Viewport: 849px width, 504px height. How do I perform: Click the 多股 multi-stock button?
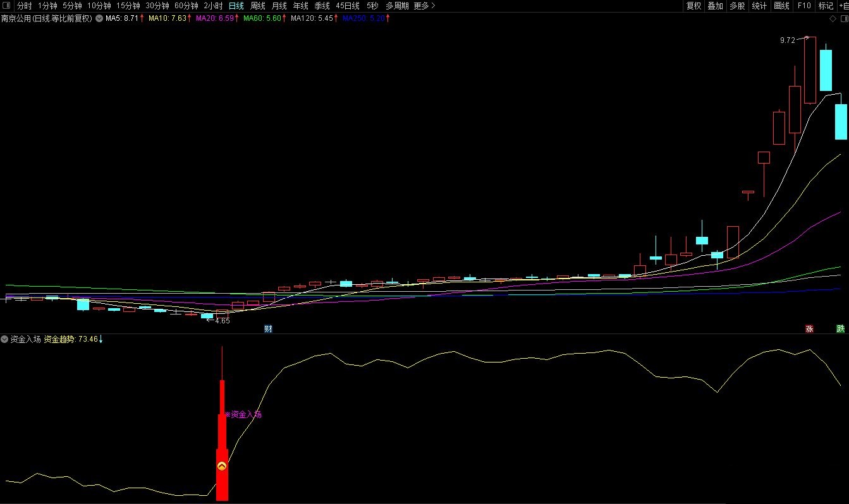(737, 6)
